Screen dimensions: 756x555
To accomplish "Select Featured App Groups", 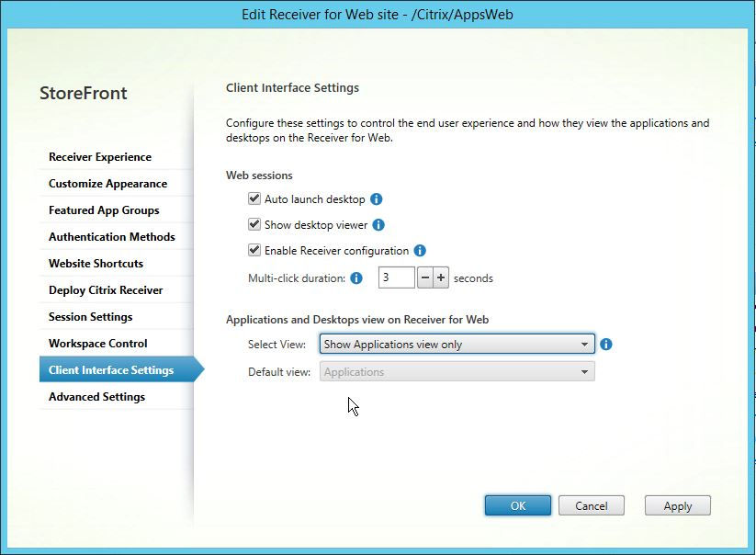I will point(116,210).
